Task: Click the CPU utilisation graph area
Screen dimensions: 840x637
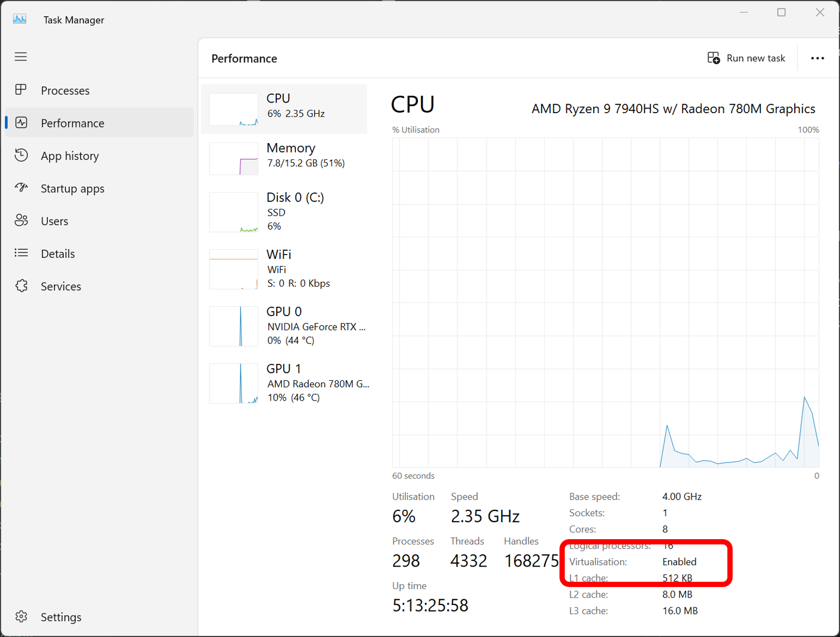Action: click(x=605, y=302)
